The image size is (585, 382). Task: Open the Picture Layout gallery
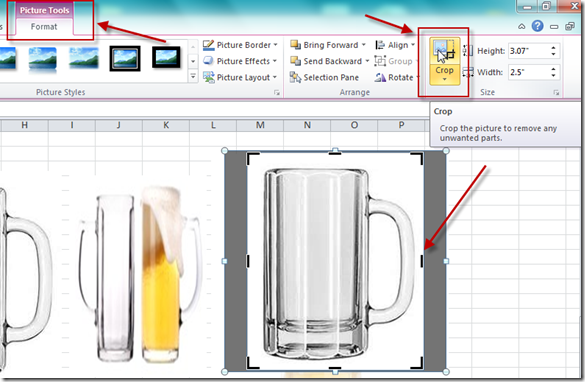(240, 77)
